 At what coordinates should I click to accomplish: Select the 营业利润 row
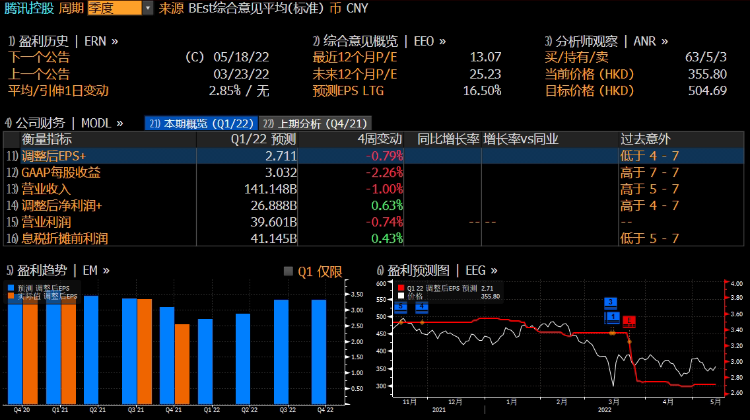coord(374,222)
